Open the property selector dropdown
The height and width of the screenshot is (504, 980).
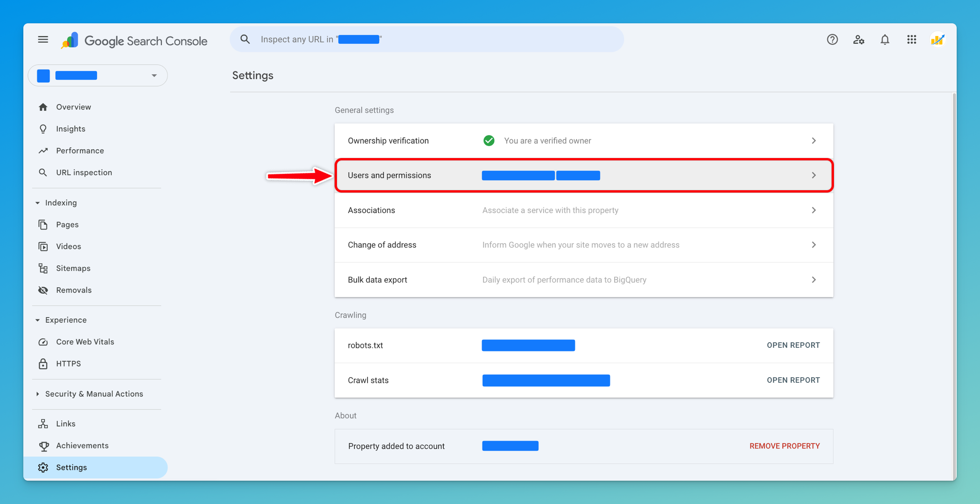(154, 75)
